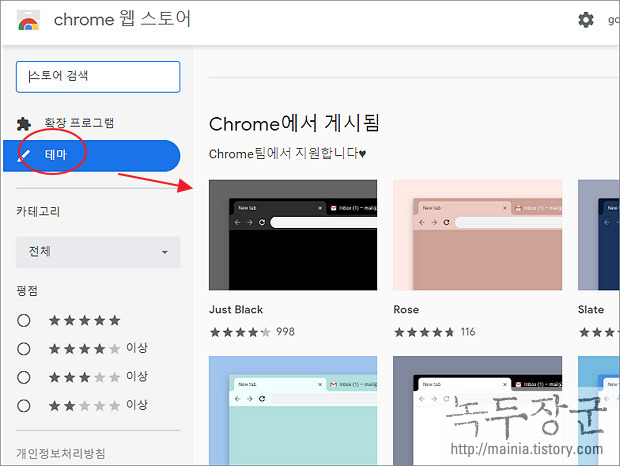Select the 테마 menu item
Viewport: 620px width, 466px height.
91,155
